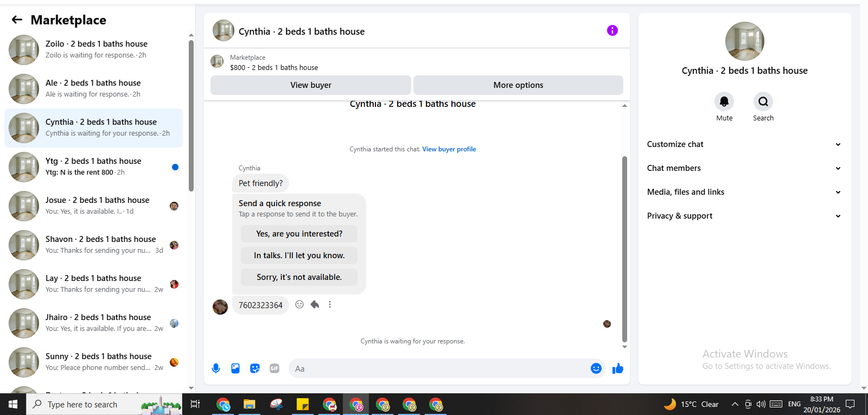Send a thumbs up like
The height and width of the screenshot is (415, 868).
pos(618,368)
